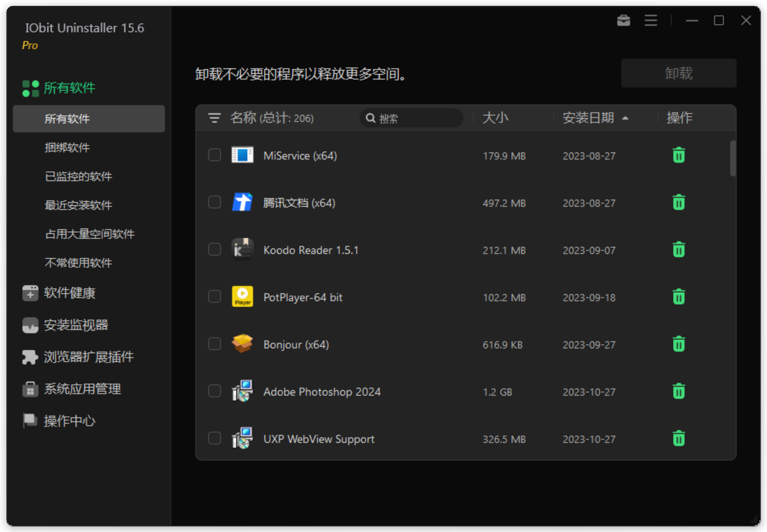Click the Adobe Photoshop 2024 installer icon
The height and width of the screenshot is (532, 767).
(242, 391)
